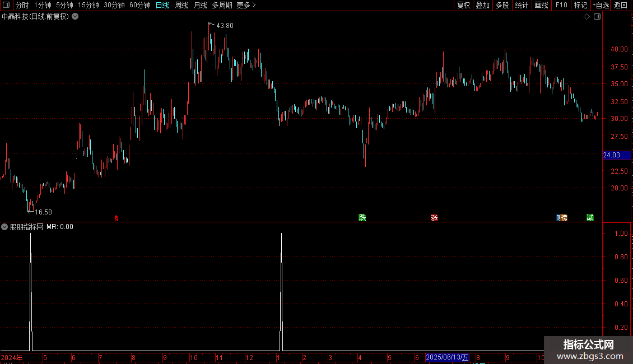The width and height of the screenshot is (633, 364).
Task: Switch to the 周线 weekly chart
Action: coord(181,5)
